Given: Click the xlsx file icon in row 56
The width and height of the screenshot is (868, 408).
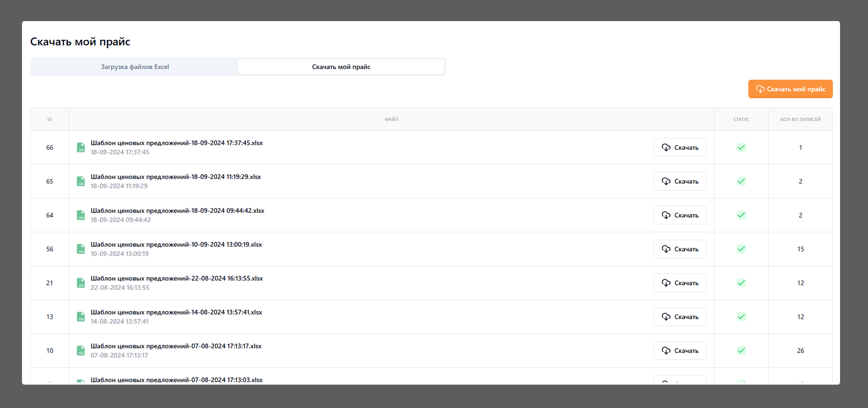Looking at the screenshot, I should (81, 249).
